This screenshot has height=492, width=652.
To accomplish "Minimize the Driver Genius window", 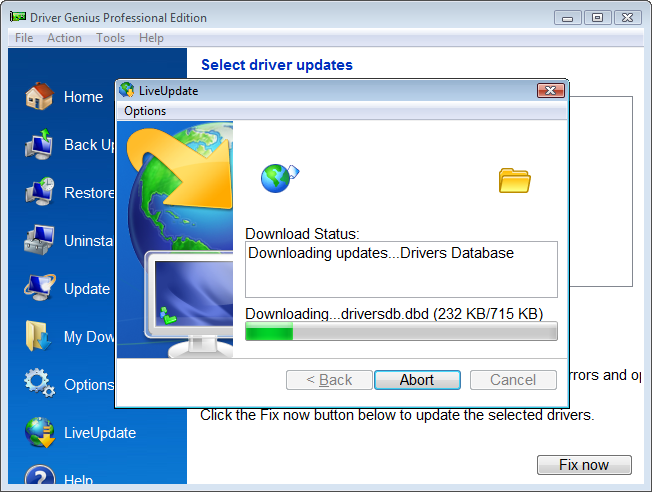I will 568,17.
